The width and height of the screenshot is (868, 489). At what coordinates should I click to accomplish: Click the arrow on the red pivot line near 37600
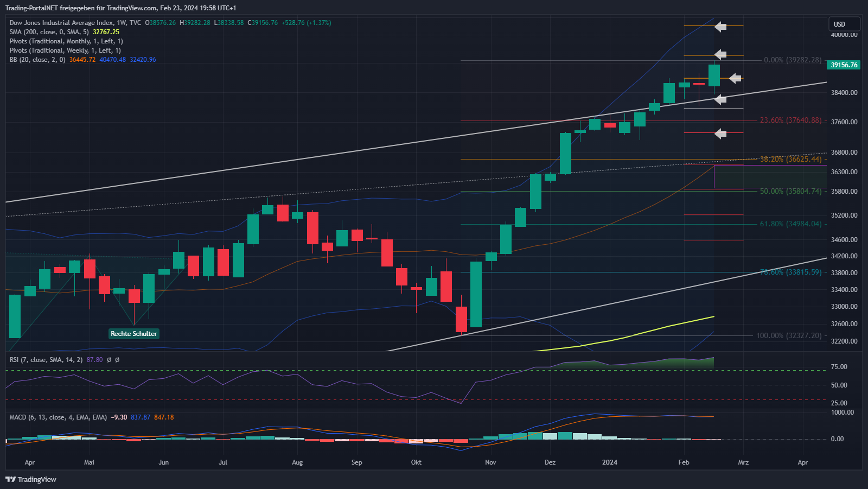(720, 134)
